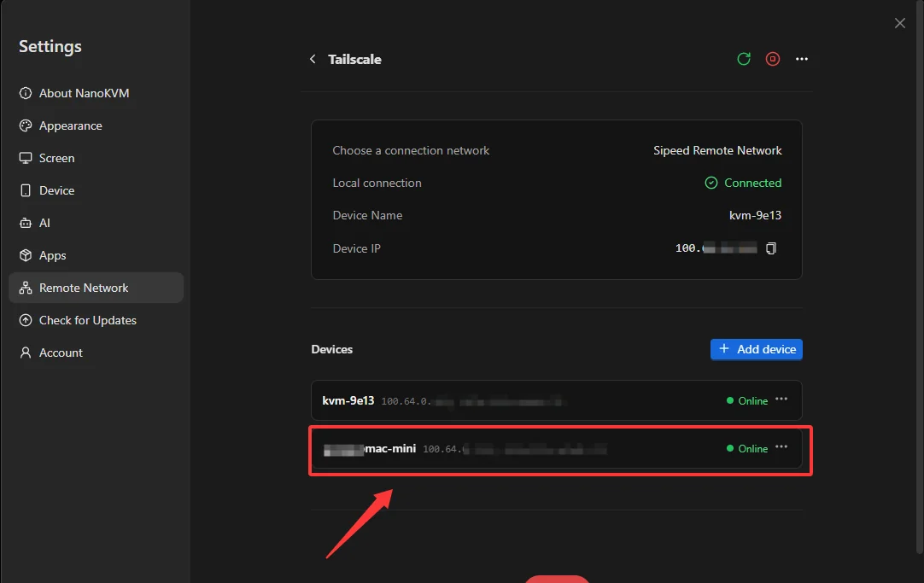Click the Remote Network topology icon
Image resolution: width=924 pixels, height=583 pixels.
pyautogui.click(x=26, y=288)
